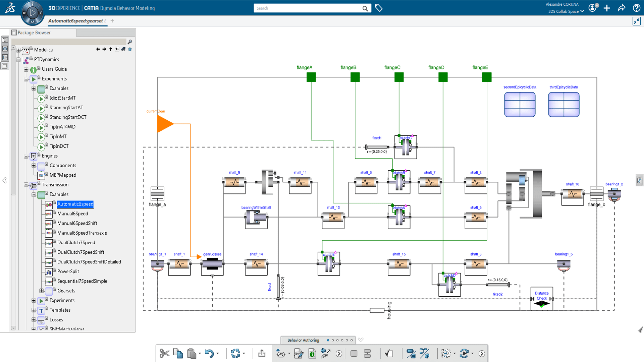
Task: Open the Zoom/search tool icon
Action: (x=130, y=42)
